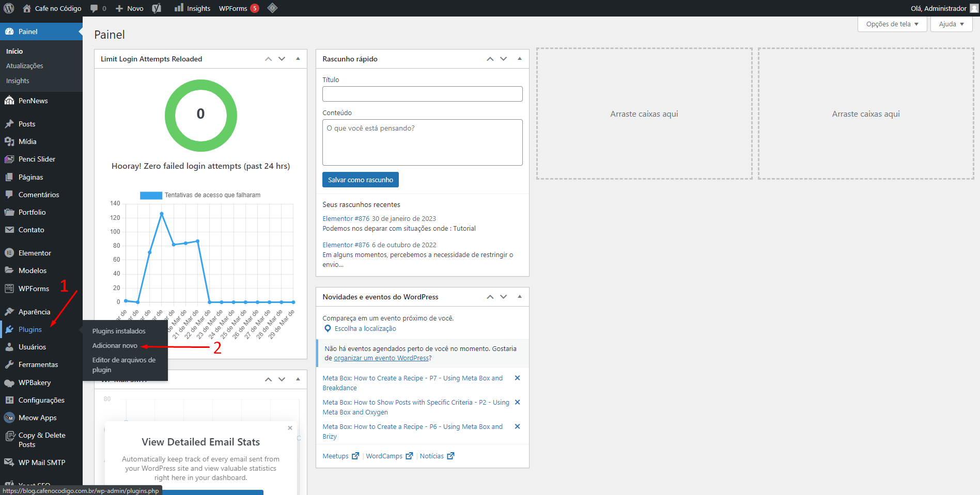Screen dimensions: 980x495
Task: Click Salvar como rascunho button
Action: (361, 180)
